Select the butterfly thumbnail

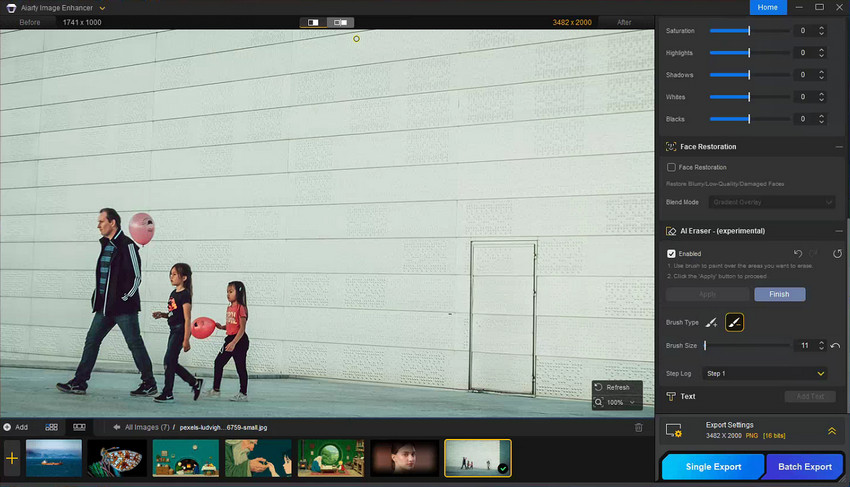coord(117,458)
